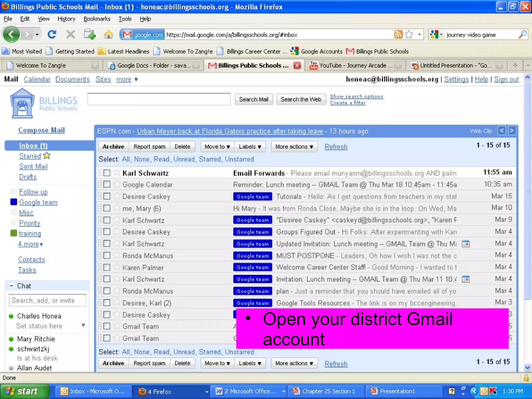532x399 pixels.
Task: Expand the 'more' menu in Google apps bar
Action: [x=127, y=79]
